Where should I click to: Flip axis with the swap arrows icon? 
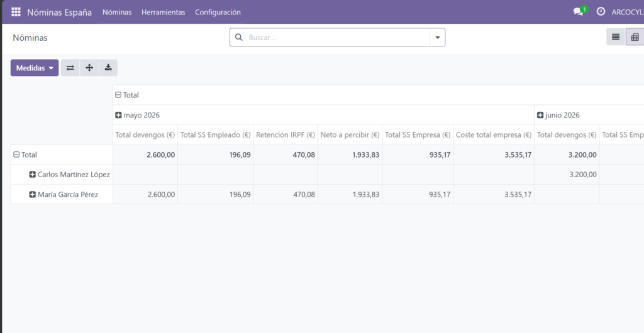click(70, 68)
